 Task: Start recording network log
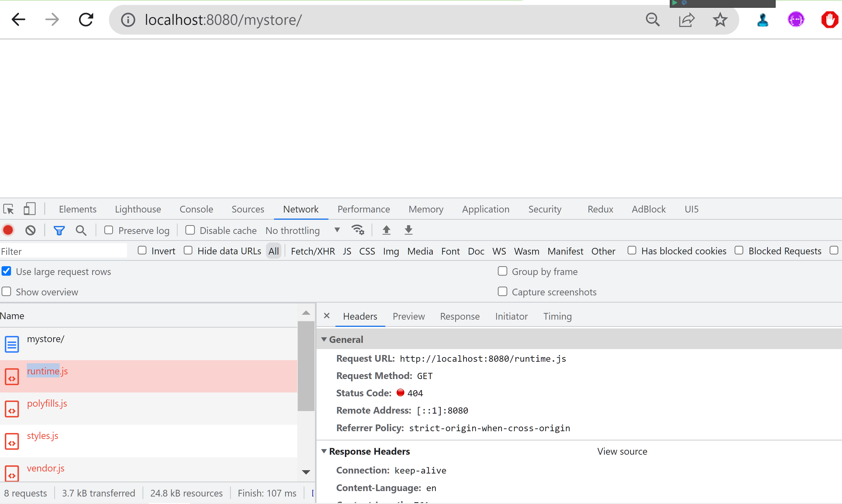[8, 230]
